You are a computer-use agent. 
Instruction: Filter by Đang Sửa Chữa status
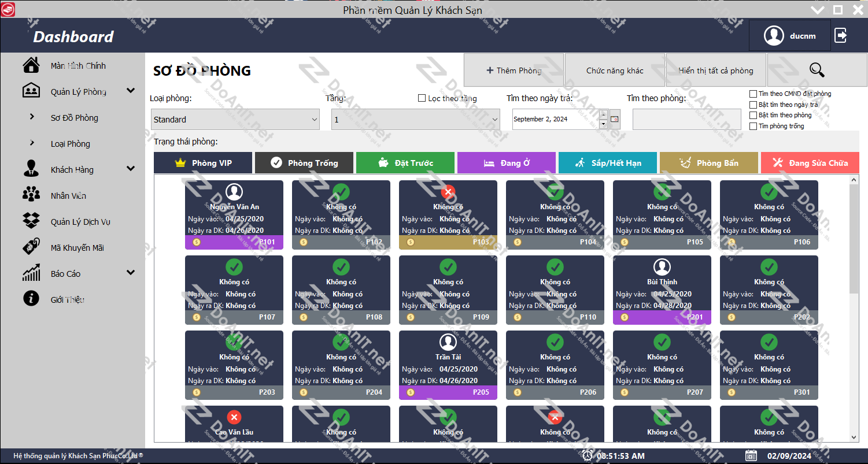[810, 163]
